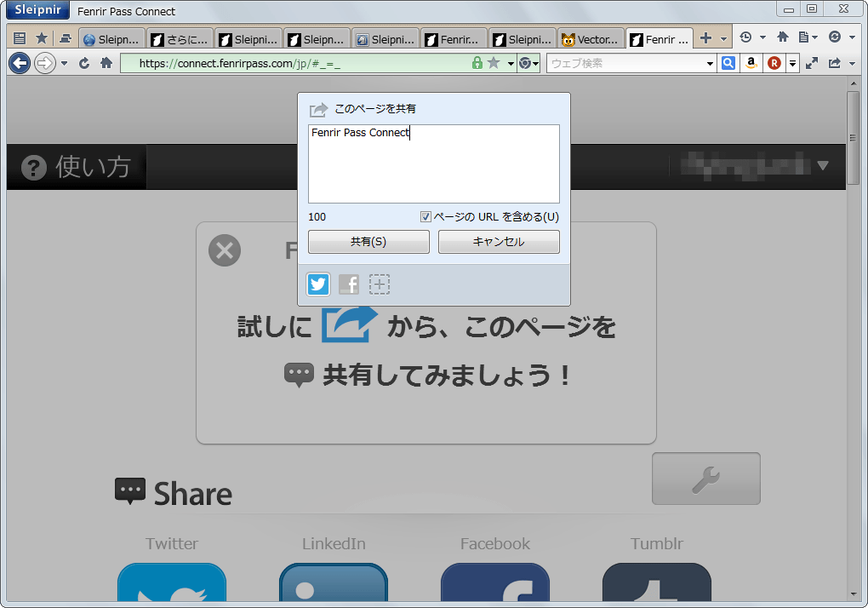The height and width of the screenshot is (608, 868).
Task: Click the 共有(S) share button
Action: [x=368, y=242]
